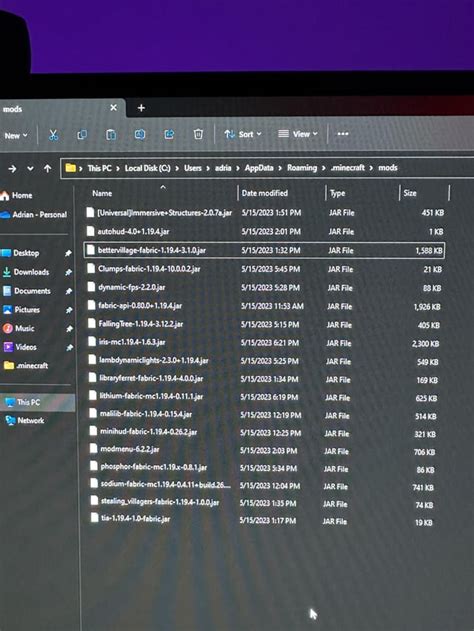Viewport: 474px width, 631px height.
Task: Sort by the Size column header
Action: (410, 193)
